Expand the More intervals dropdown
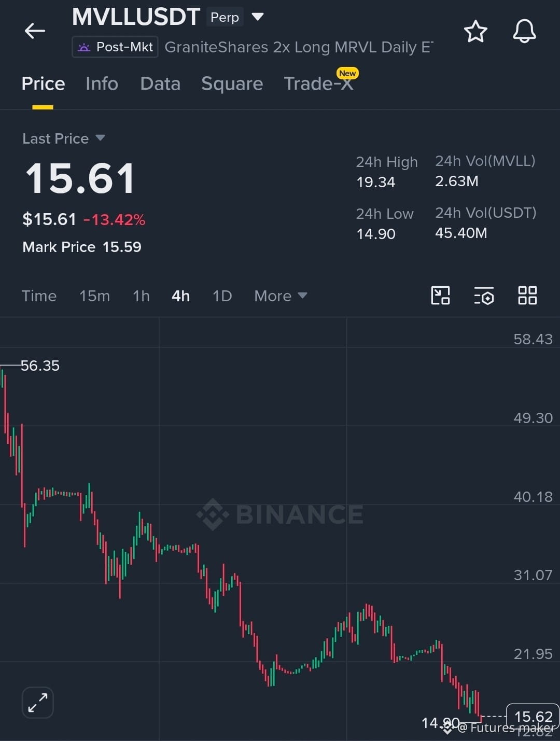 281,296
